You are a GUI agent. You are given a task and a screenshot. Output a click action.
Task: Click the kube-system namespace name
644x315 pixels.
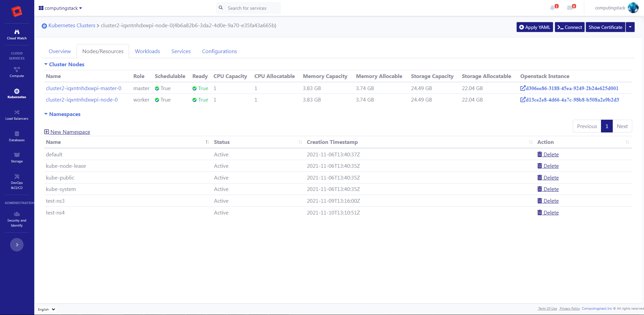(x=61, y=189)
